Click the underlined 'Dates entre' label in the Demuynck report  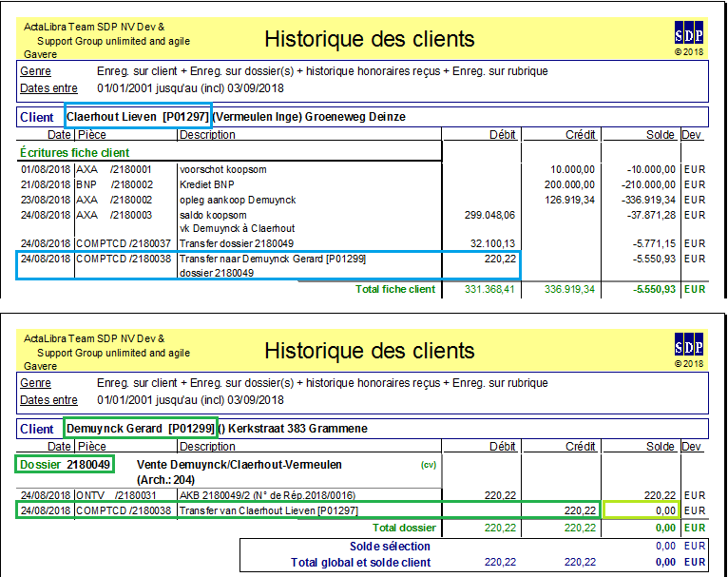point(48,400)
